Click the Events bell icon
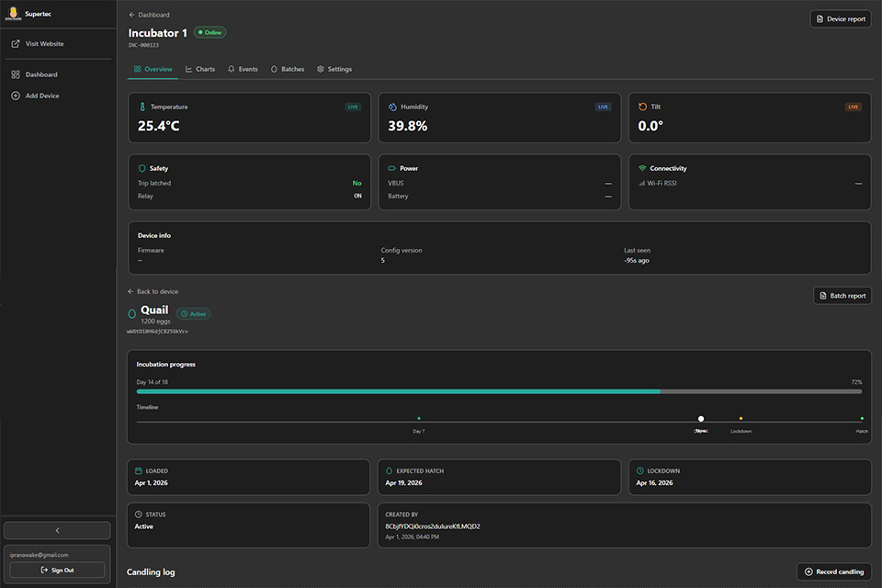The width and height of the screenshot is (882, 588). [231, 68]
